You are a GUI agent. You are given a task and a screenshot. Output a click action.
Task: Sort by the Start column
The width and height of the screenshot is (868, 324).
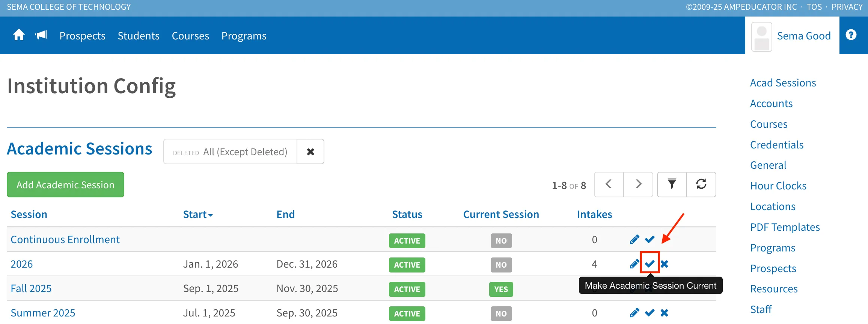[x=198, y=214]
